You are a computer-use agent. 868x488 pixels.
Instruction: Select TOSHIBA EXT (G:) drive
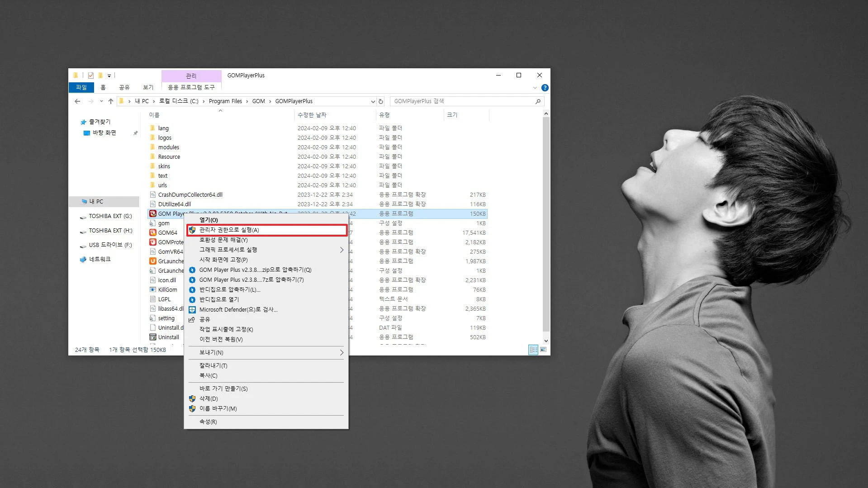[x=110, y=216]
